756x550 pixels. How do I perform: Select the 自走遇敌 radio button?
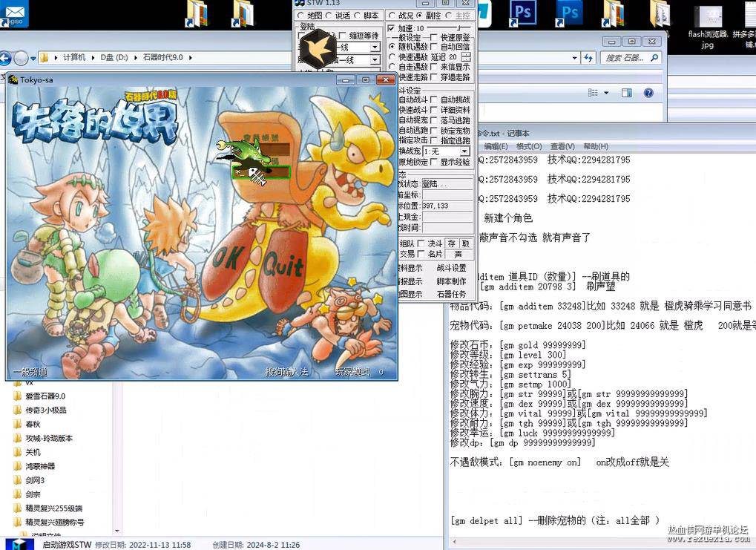(392, 67)
